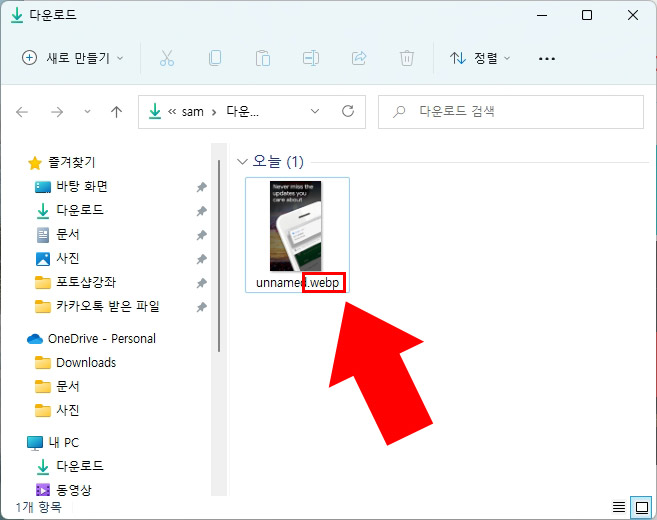Click the Paste clipboard icon
The width and height of the screenshot is (657, 520).
[x=263, y=58]
